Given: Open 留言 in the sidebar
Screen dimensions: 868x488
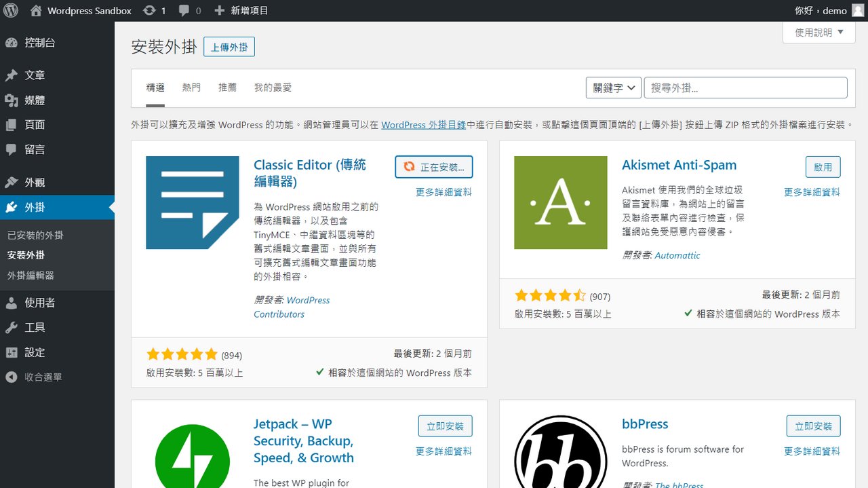Looking at the screenshot, I should (x=35, y=149).
